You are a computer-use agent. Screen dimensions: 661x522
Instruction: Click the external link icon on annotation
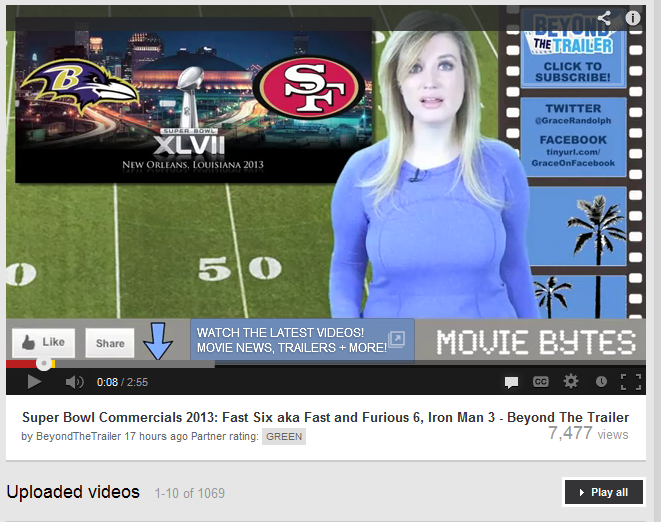point(397,339)
